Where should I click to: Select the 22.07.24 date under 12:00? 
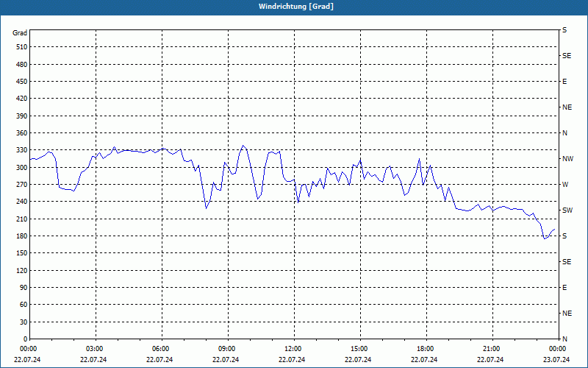pyautogui.click(x=292, y=360)
